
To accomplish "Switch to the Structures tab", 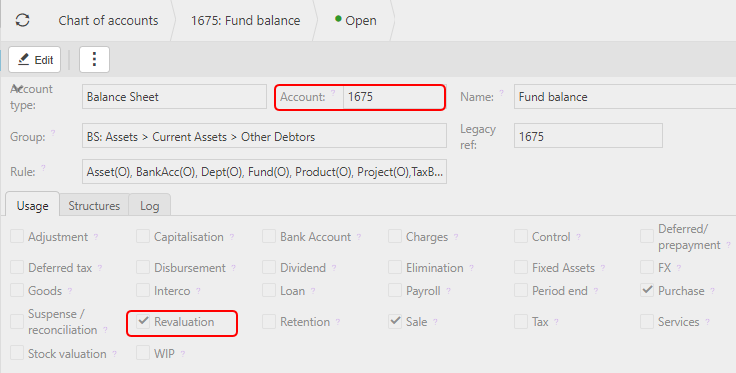I will 94,206.
